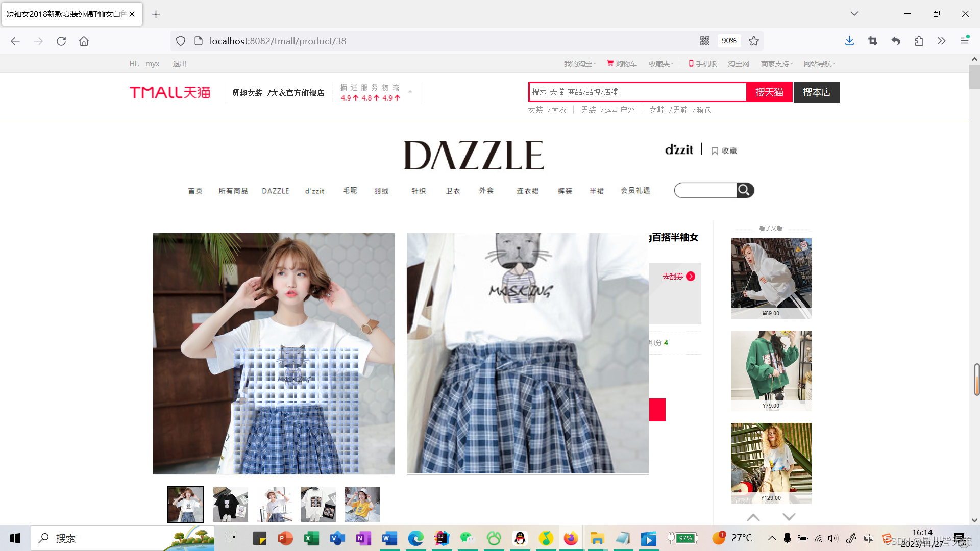Viewport: 980px width, 551px height.
Task: Open the 羽绒 category menu
Action: (x=381, y=191)
